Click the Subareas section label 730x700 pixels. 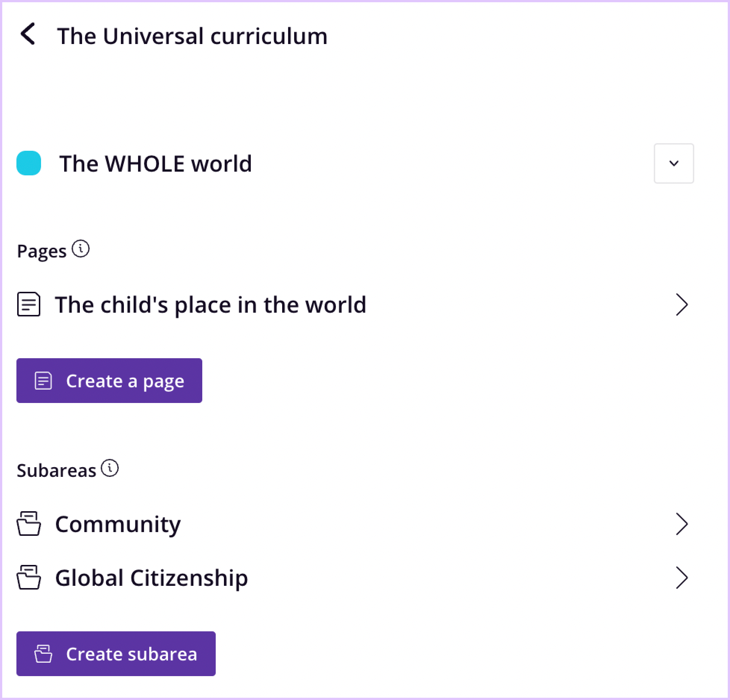pos(56,469)
